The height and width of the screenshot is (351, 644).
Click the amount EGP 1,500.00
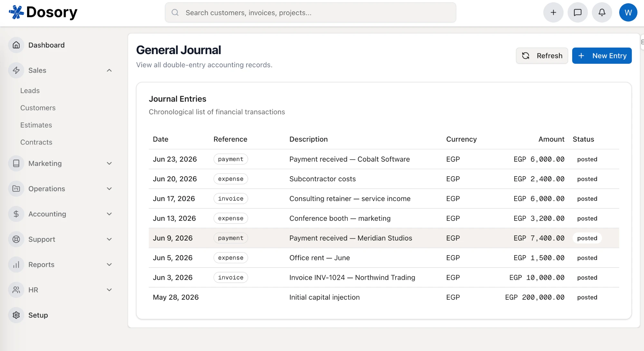coord(539,258)
